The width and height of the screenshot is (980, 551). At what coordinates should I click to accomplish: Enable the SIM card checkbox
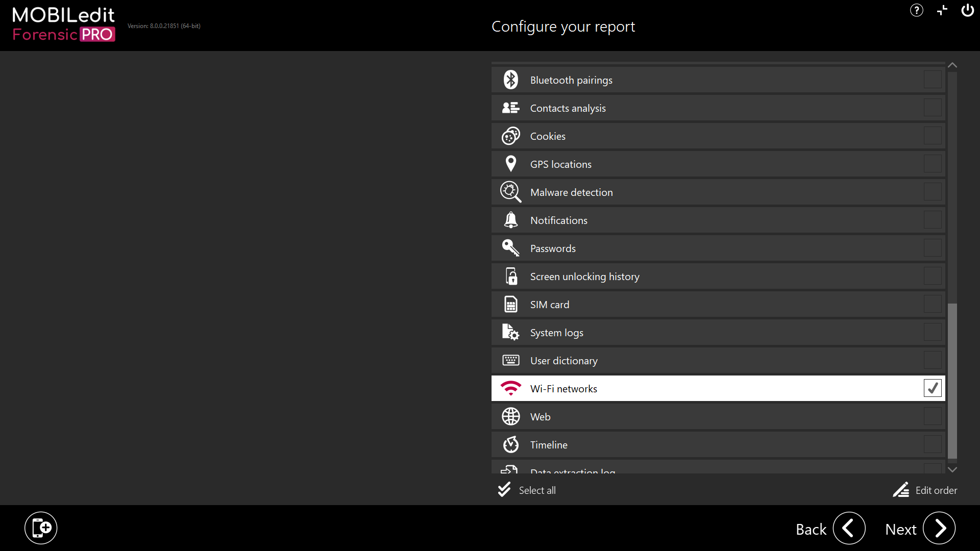(x=932, y=304)
